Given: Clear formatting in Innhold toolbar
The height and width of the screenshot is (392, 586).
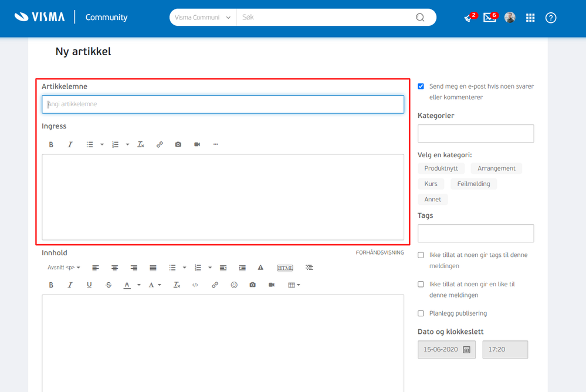Looking at the screenshot, I should (x=177, y=285).
